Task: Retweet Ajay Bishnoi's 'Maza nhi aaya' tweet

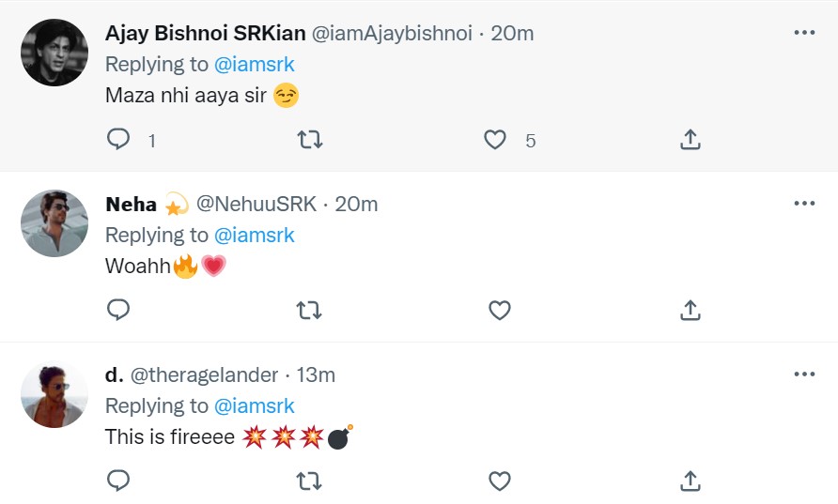Action: point(309,140)
